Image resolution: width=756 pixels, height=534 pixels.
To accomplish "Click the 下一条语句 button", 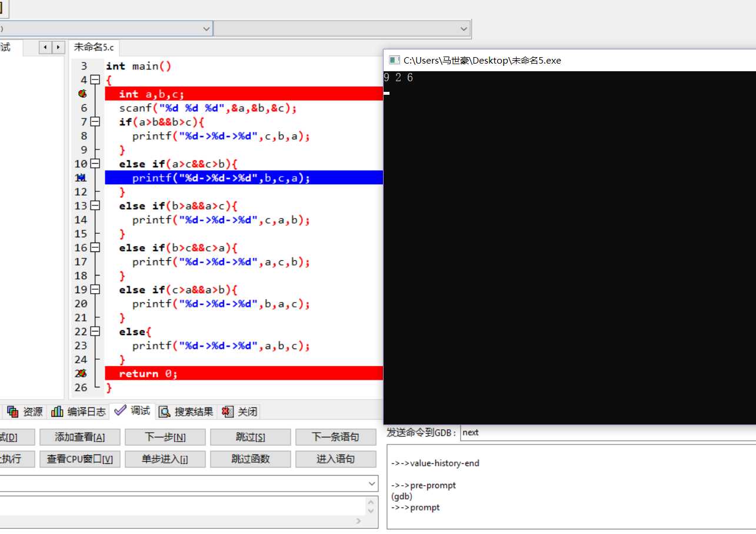I will [x=336, y=437].
